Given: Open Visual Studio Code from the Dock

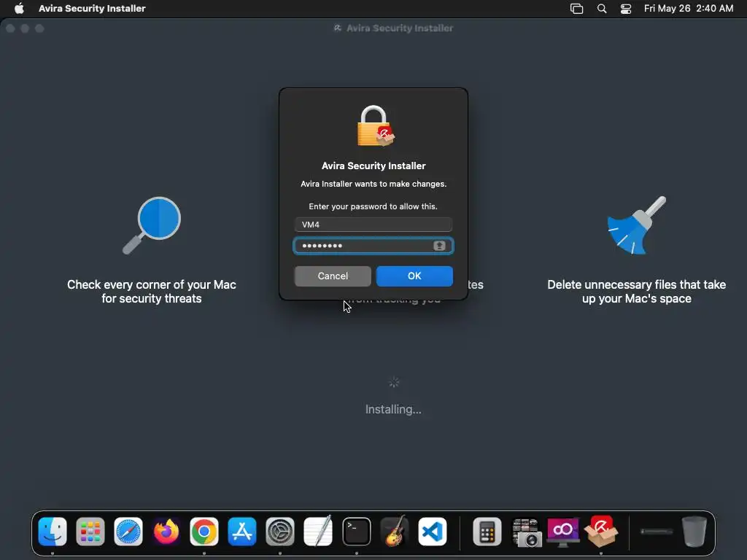Looking at the screenshot, I should click(433, 532).
